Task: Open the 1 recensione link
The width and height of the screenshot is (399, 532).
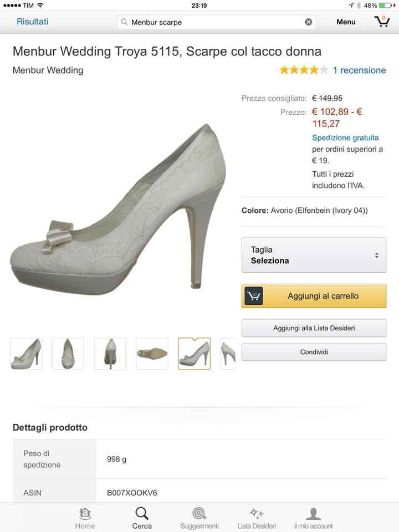Action: [x=359, y=70]
